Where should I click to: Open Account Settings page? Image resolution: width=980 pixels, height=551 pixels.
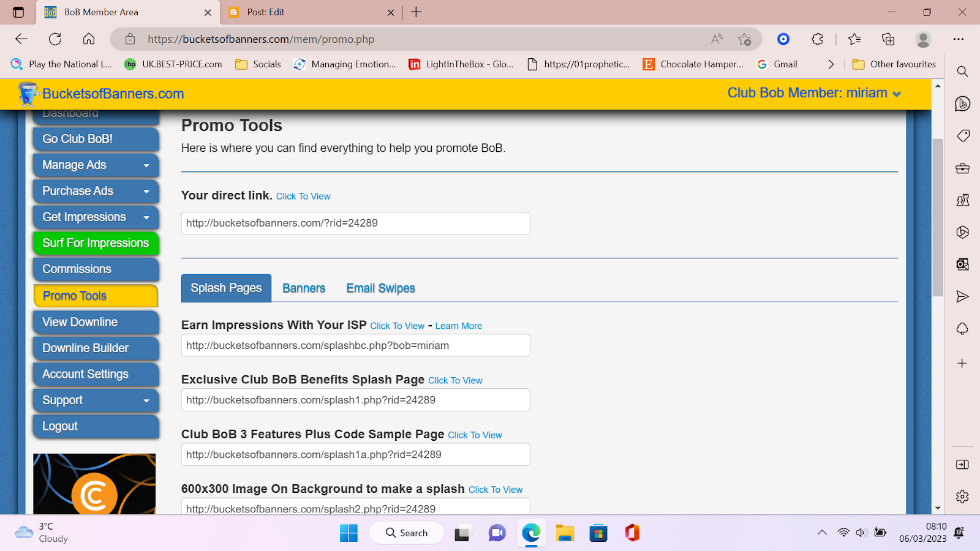(96, 374)
